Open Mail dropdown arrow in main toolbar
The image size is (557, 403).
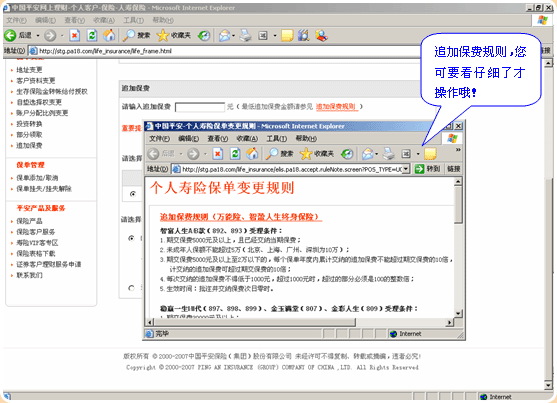click(233, 36)
